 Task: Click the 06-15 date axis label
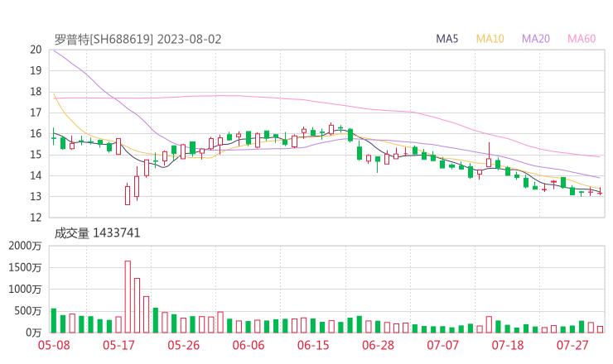pyautogui.click(x=313, y=345)
